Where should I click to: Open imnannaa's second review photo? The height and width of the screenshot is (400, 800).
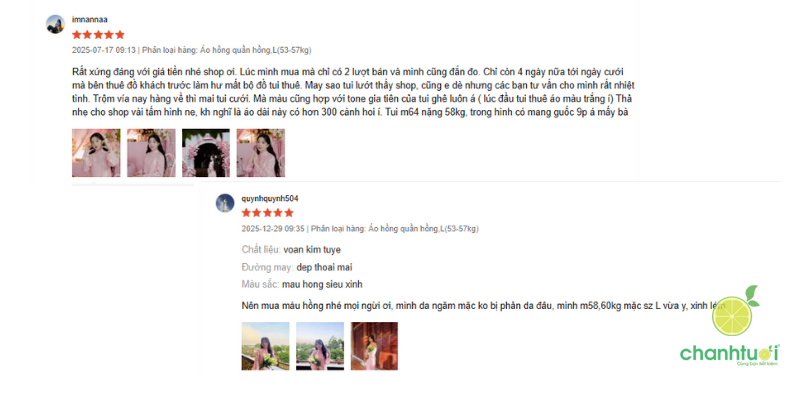151,153
